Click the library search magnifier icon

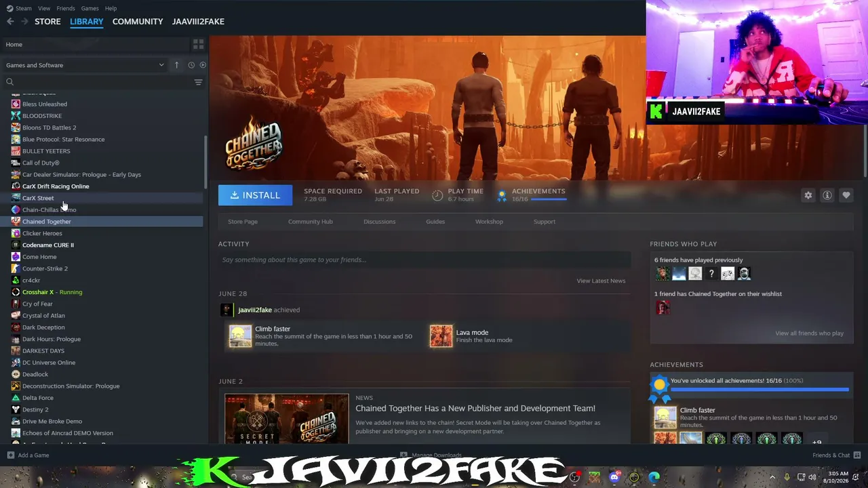tap(9, 82)
